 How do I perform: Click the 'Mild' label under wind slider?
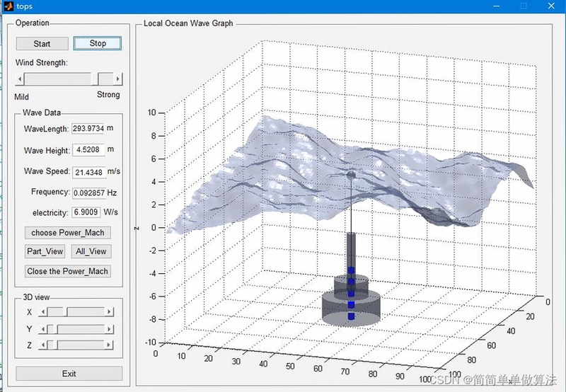(22, 97)
